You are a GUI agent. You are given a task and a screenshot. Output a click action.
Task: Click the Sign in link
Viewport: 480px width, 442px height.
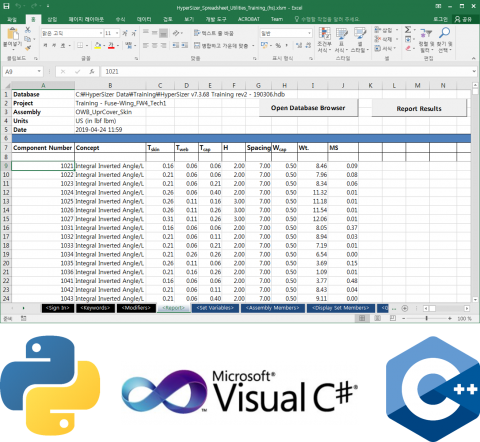[440, 19]
